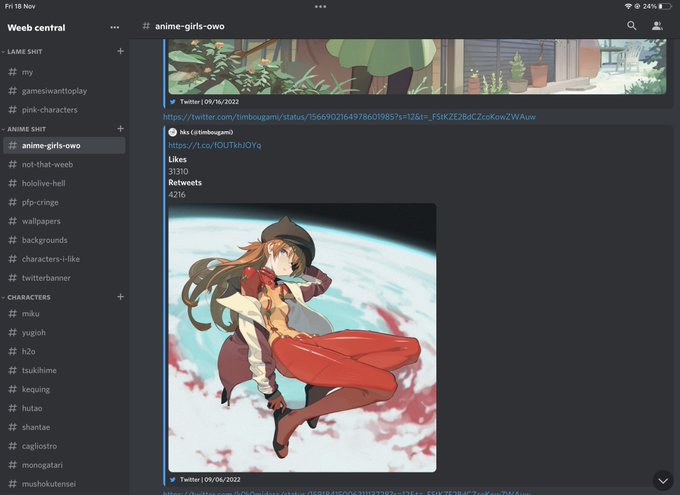
Task: Click the hash icon in channel header
Action: tap(146, 26)
